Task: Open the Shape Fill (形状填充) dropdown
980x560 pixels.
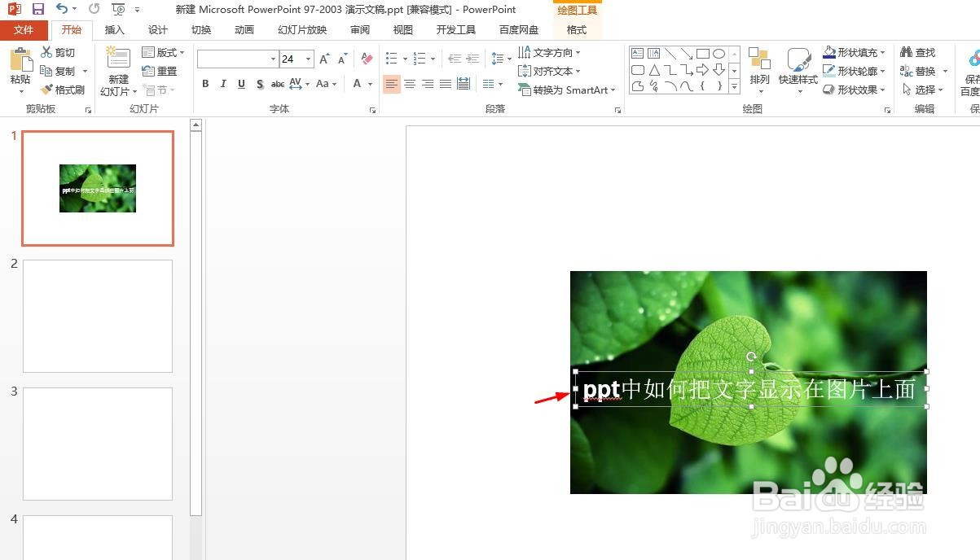Action: point(854,51)
